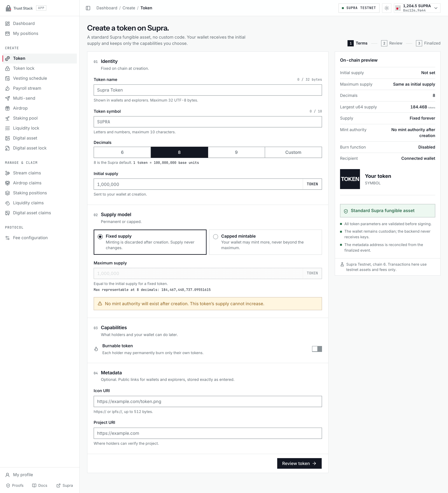Click the Fee configuration sliders icon
This screenshot has height=493, width=448.
8,238
